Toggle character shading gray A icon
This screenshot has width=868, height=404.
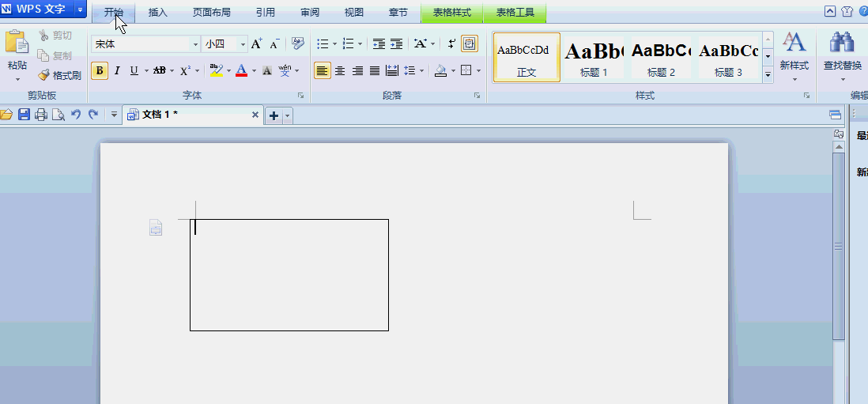pyautogui.click(x=267, y=71)
